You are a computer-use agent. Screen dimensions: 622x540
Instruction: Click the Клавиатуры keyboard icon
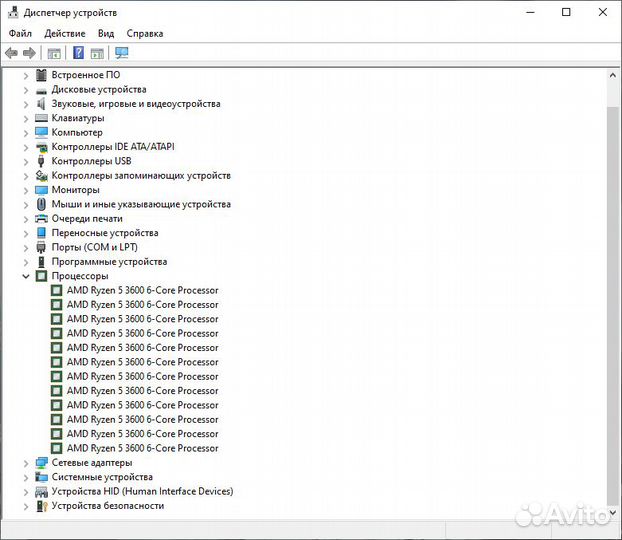[41, 118]
